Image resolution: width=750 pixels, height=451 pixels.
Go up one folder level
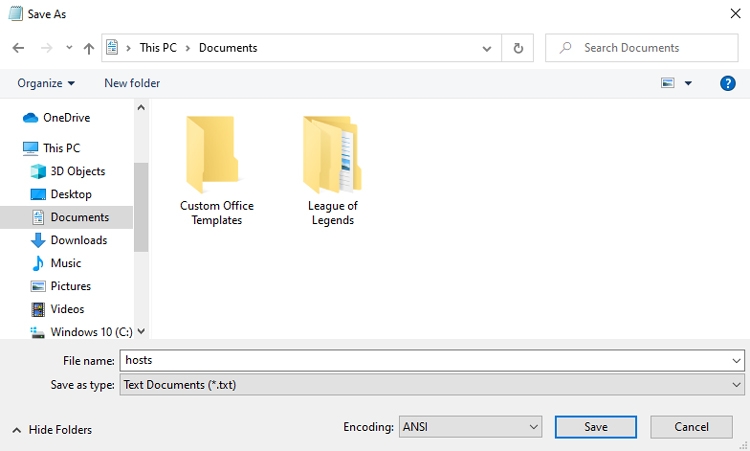pyautogui.click(x=88, y=48)
